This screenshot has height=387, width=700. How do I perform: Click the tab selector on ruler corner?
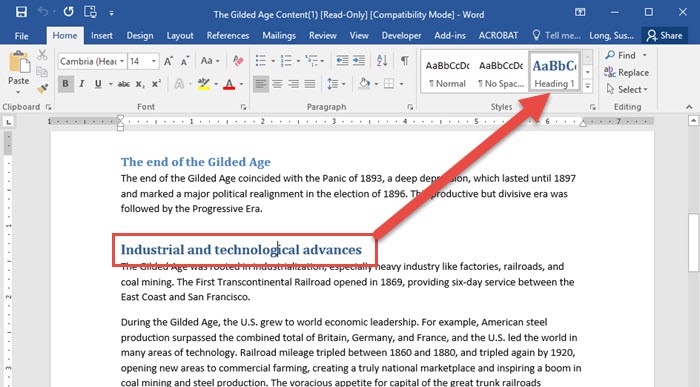tap(8, 121)
